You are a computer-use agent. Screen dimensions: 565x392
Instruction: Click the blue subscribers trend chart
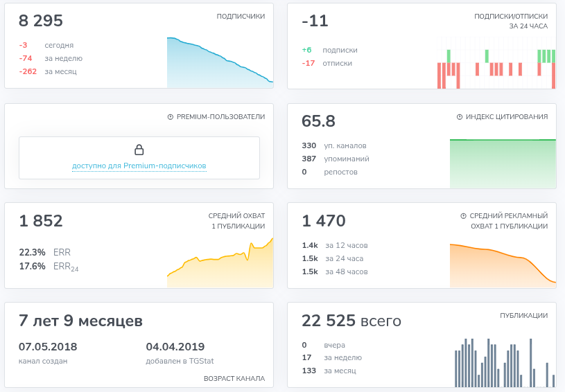220,66
